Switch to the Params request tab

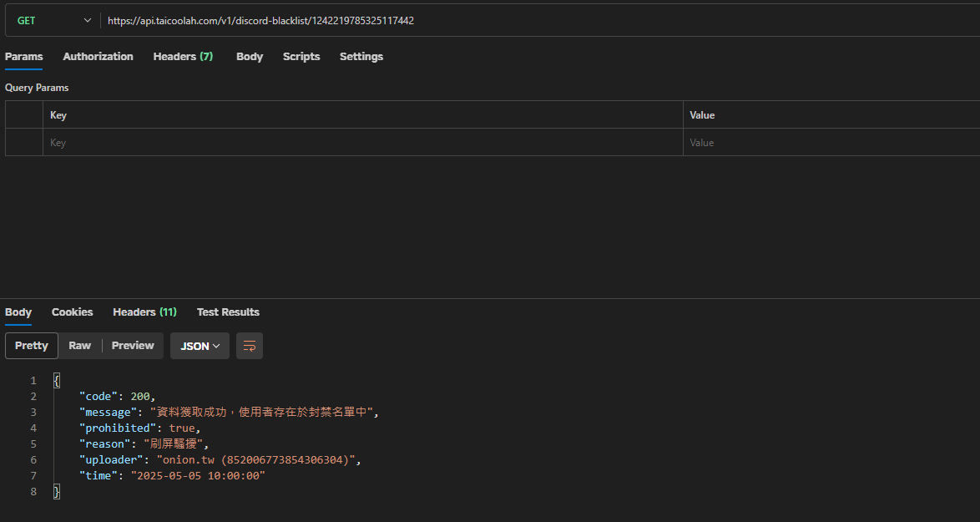(x=24, y=57)
